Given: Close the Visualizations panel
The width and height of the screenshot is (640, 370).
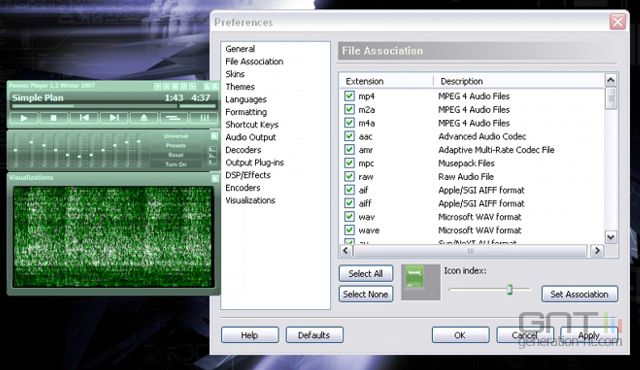Looking at the screenshot, I should coord(215,178).
